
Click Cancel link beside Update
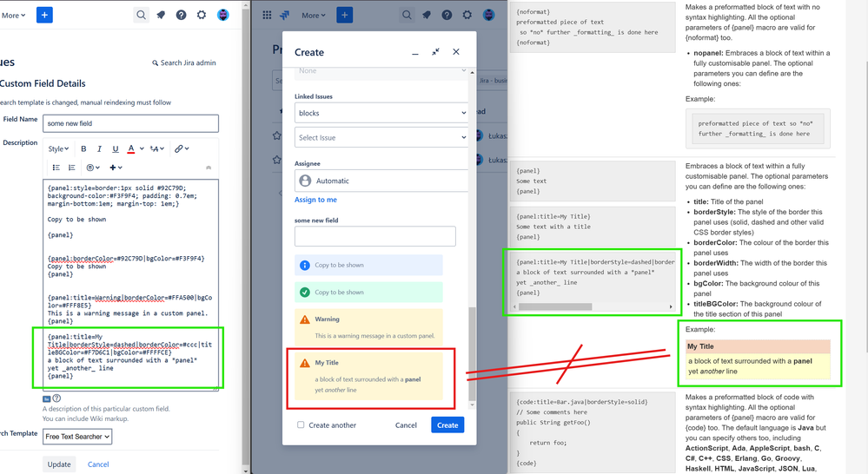pos(98,464)
